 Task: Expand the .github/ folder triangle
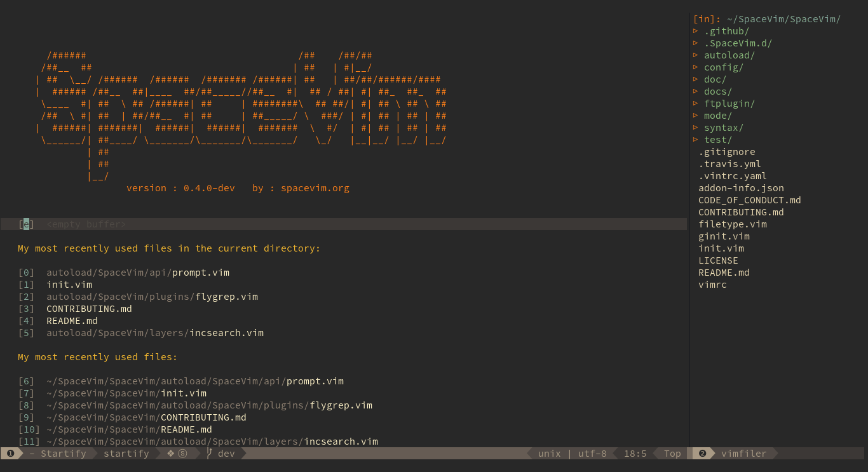click(696, 31)
